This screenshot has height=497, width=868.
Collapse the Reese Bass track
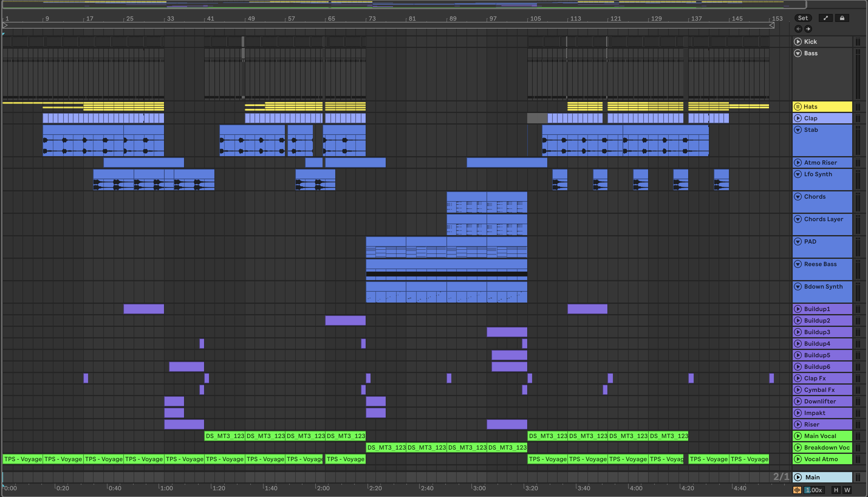click(x=798, y=264)
